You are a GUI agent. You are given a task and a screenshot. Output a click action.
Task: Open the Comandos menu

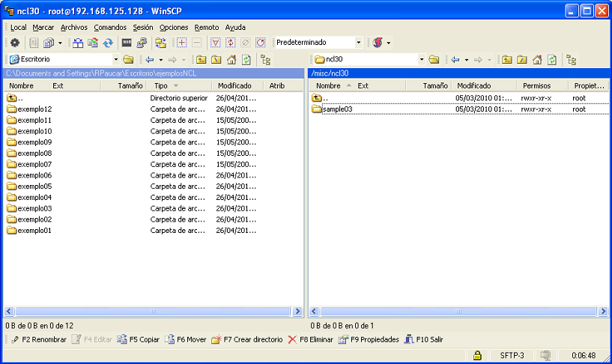point(110,27)
